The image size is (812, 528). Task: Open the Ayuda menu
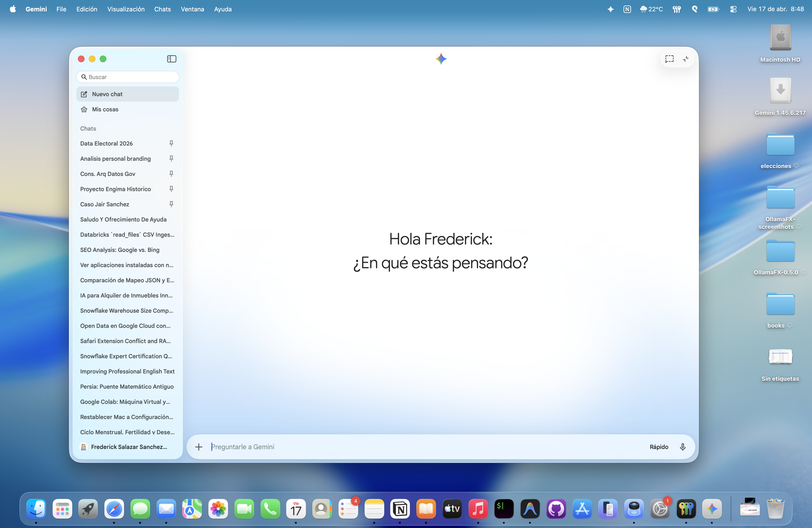(223, 9)
